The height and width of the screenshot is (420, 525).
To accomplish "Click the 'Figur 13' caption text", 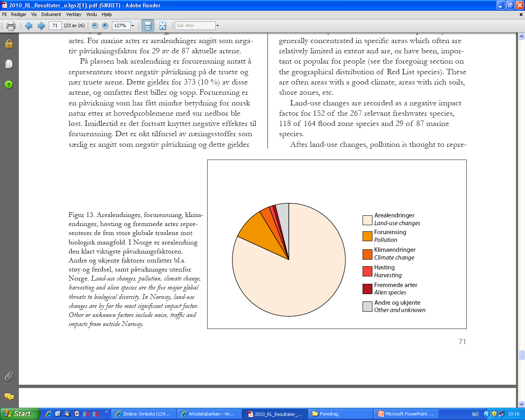I will (x=82, y=215).
